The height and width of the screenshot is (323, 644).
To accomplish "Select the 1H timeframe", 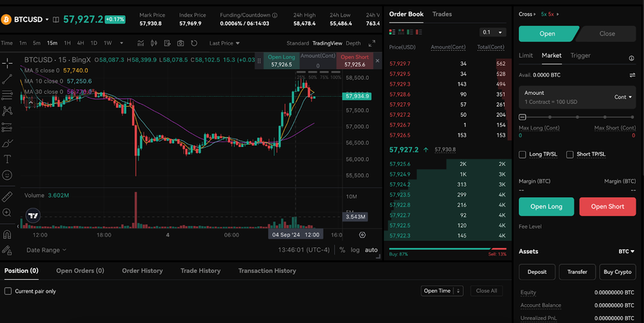I will (67, 43).
